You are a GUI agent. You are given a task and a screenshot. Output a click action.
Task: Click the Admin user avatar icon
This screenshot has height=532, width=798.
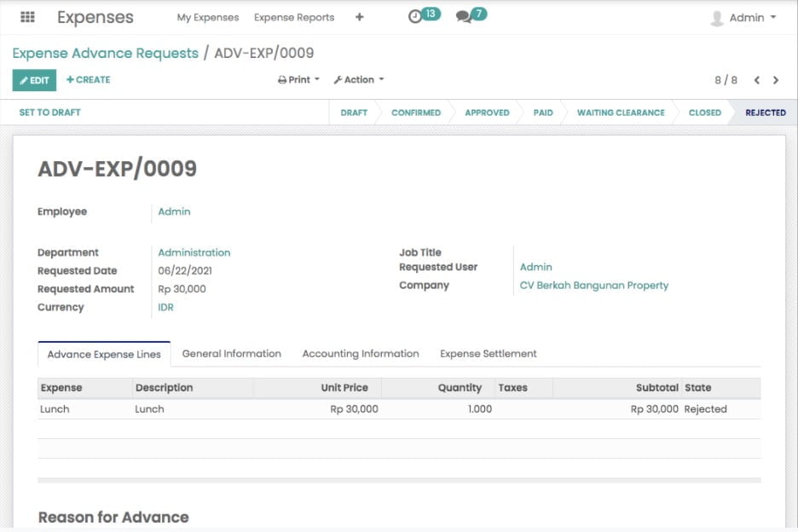coord(717,18)
